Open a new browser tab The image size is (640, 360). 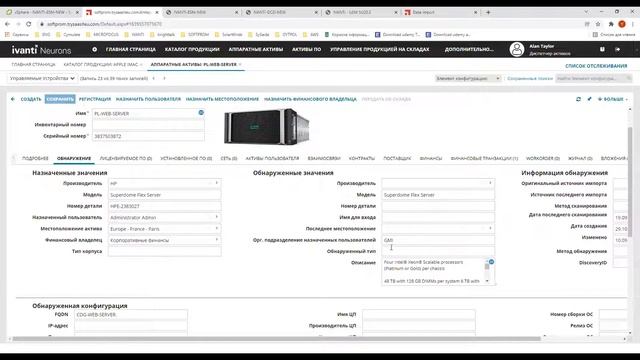[x=488, y=12]
